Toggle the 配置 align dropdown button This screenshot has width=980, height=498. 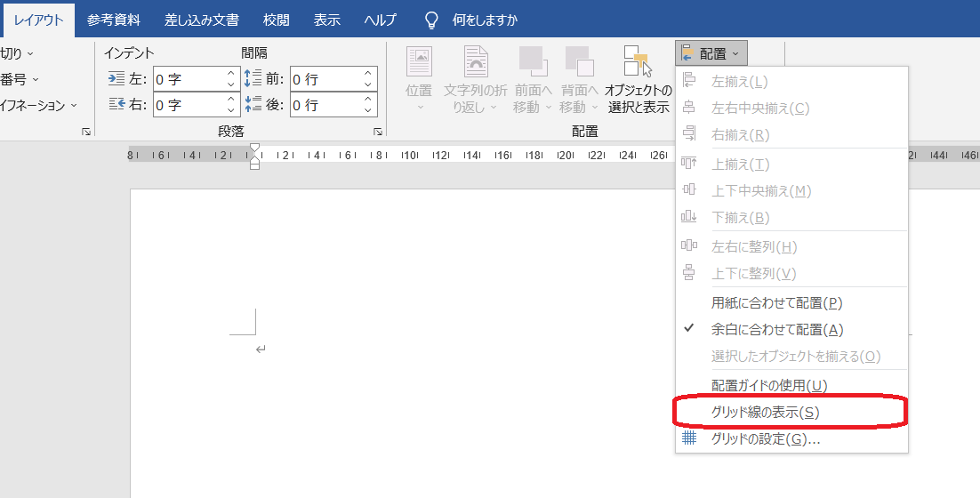click(x=711, y=53)
